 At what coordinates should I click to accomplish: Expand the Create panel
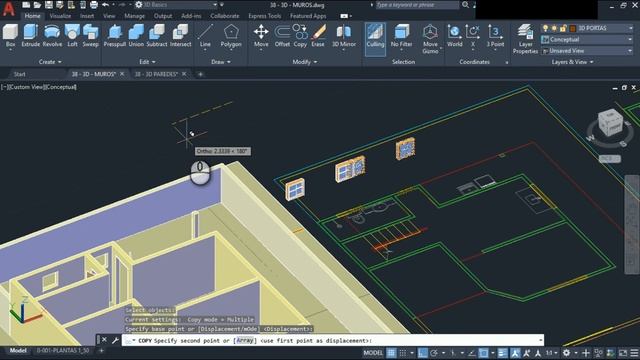tap(50, 62)
